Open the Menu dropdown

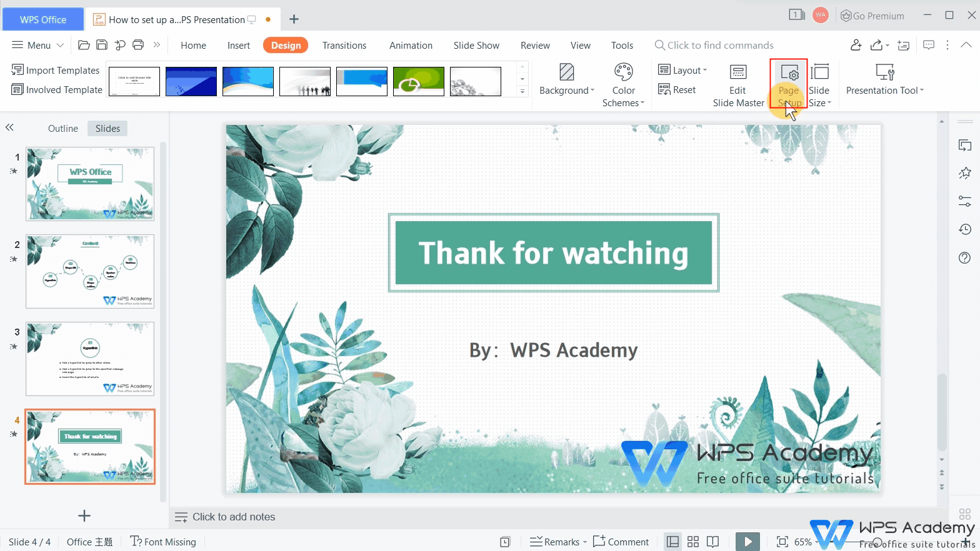point(38,45)
